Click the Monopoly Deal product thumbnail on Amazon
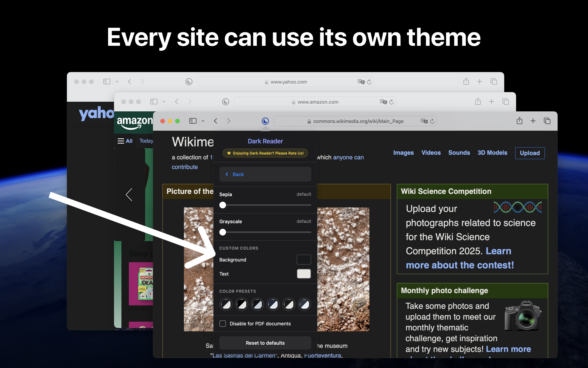This screenshot has width=588, height=368. click(141, 284)
